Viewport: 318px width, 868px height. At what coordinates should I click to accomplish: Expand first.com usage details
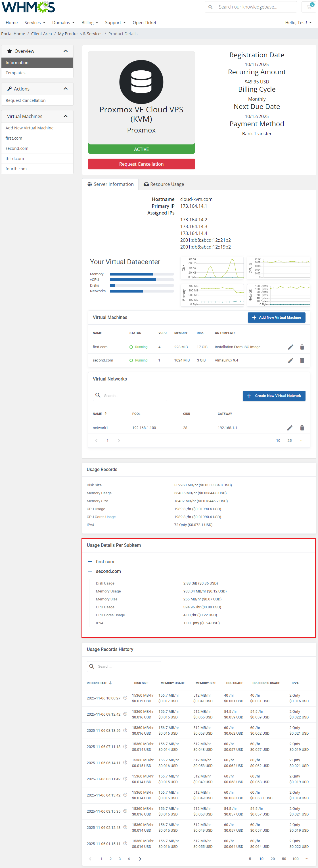[90, 562]
